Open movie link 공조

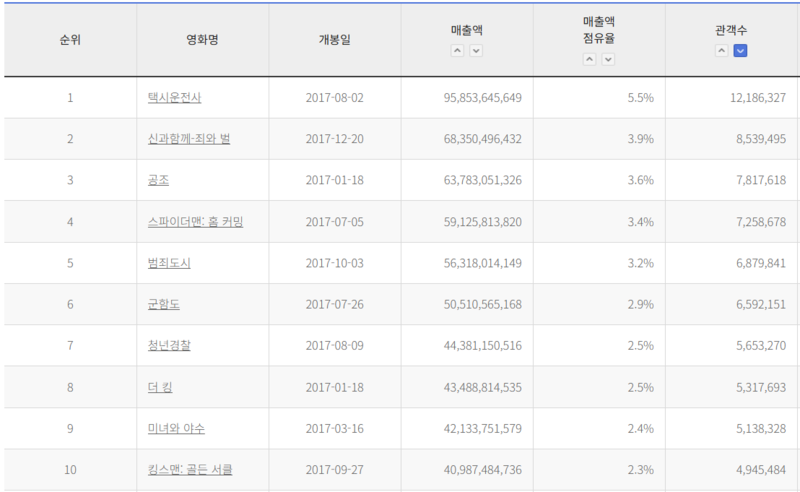158,180
